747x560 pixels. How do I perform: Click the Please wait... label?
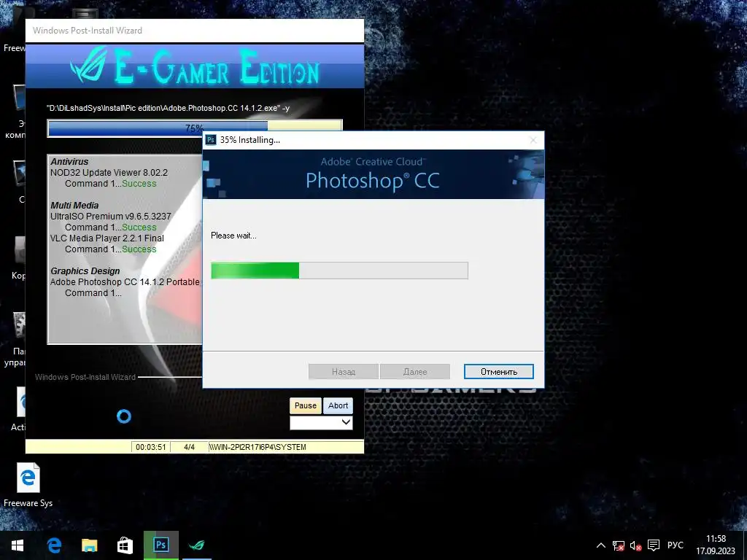[x=233, y=236]
